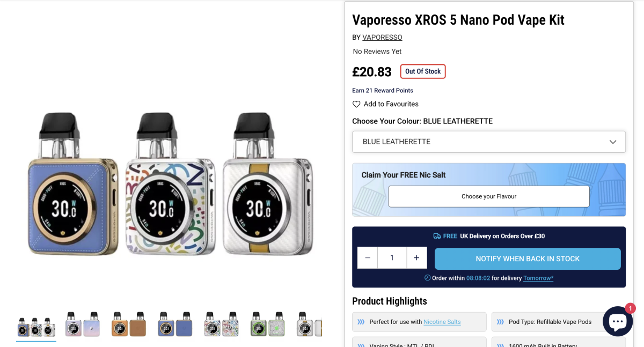Image resolution: width=644 pixels, height=347 pixels.
Task: Open the VAPORESSO brand link
Action: coord(382,37)
